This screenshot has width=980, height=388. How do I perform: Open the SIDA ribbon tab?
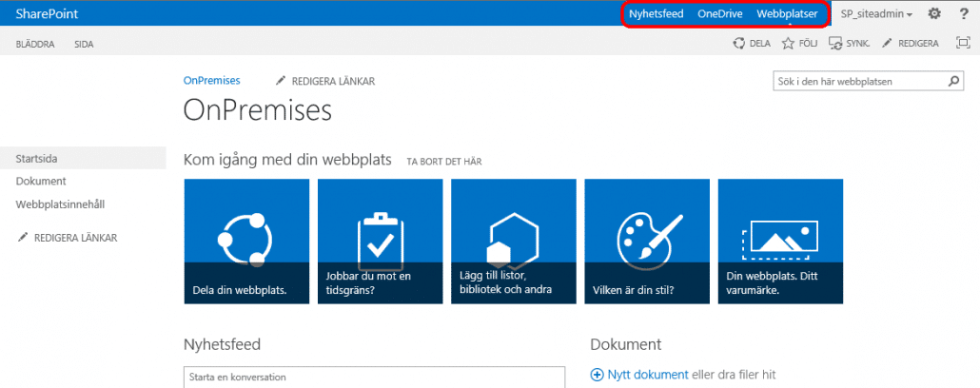click(84, 44)
